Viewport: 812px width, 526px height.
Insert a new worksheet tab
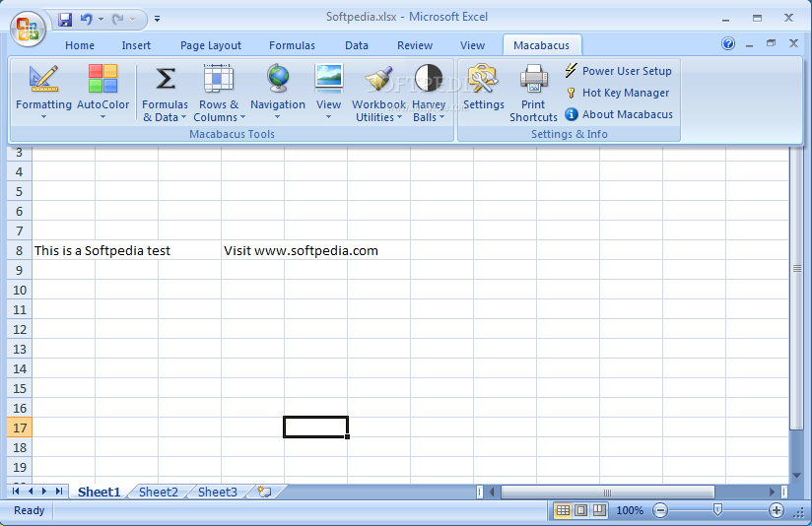(265, 492)
